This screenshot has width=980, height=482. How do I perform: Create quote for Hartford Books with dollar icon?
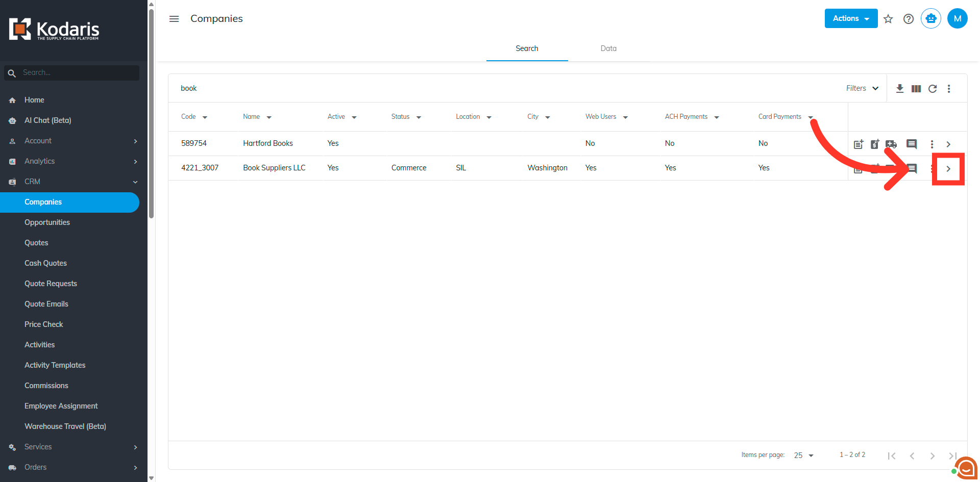click(875, 144)
